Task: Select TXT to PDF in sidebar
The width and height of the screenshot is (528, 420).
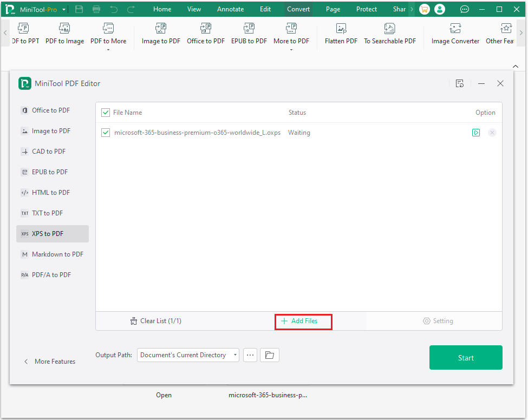Action: (x=53, y=213)
